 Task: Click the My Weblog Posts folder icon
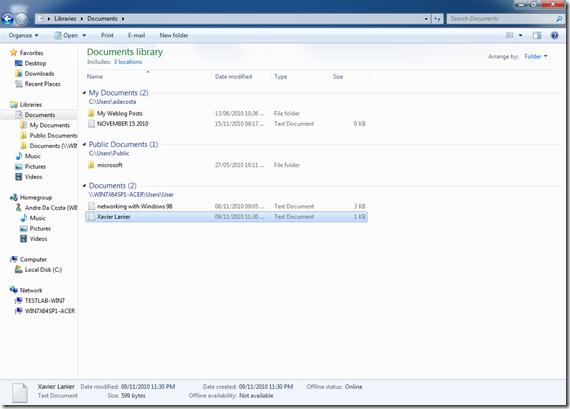[91, 113]
